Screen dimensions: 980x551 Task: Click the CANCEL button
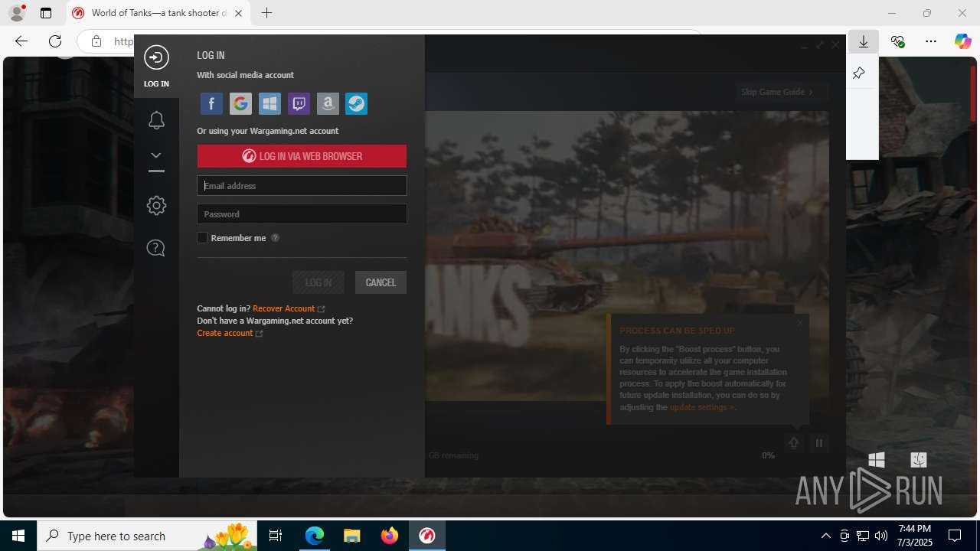(x=381, y=282)
